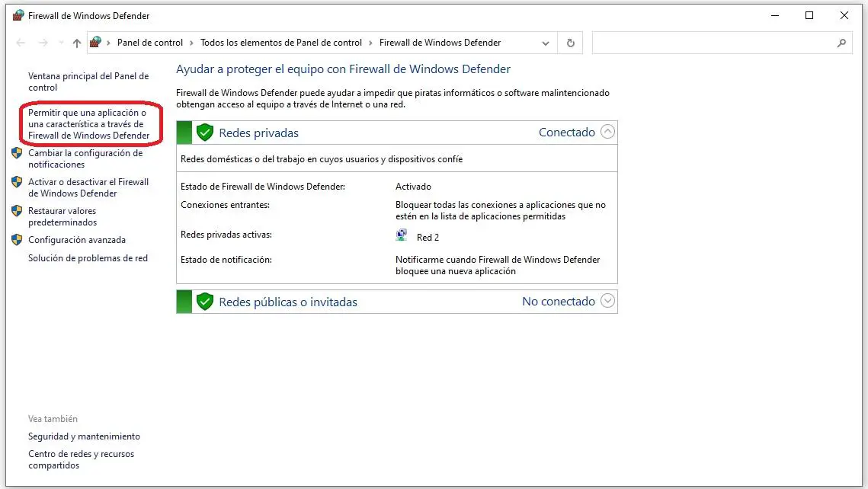Click the 'Conexiones entrantes:' label
868x489 pixels.
[226, 205]
